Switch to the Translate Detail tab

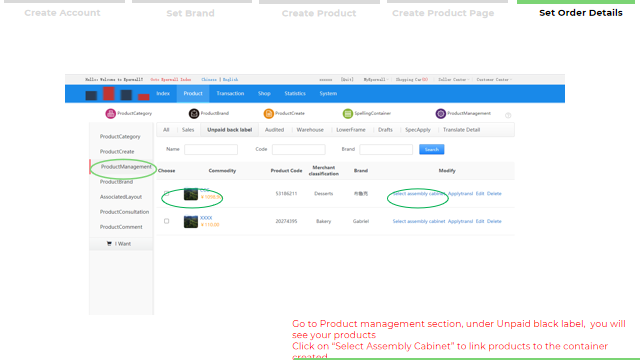(461, 130)
